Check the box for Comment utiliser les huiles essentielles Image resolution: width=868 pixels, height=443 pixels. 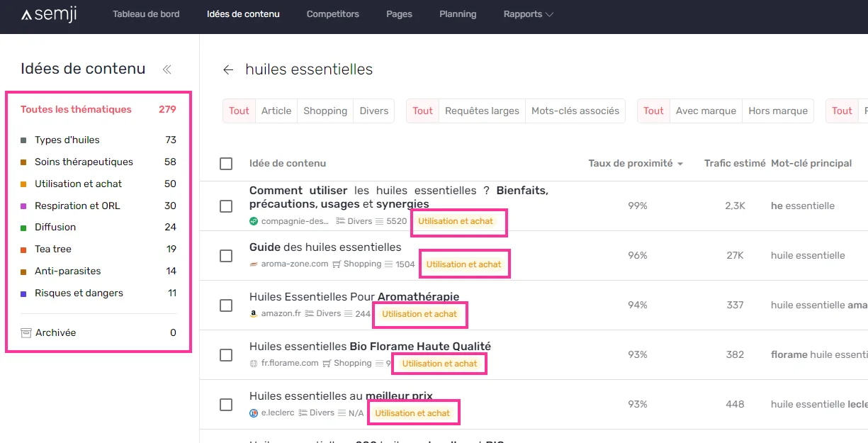(226, 206)
